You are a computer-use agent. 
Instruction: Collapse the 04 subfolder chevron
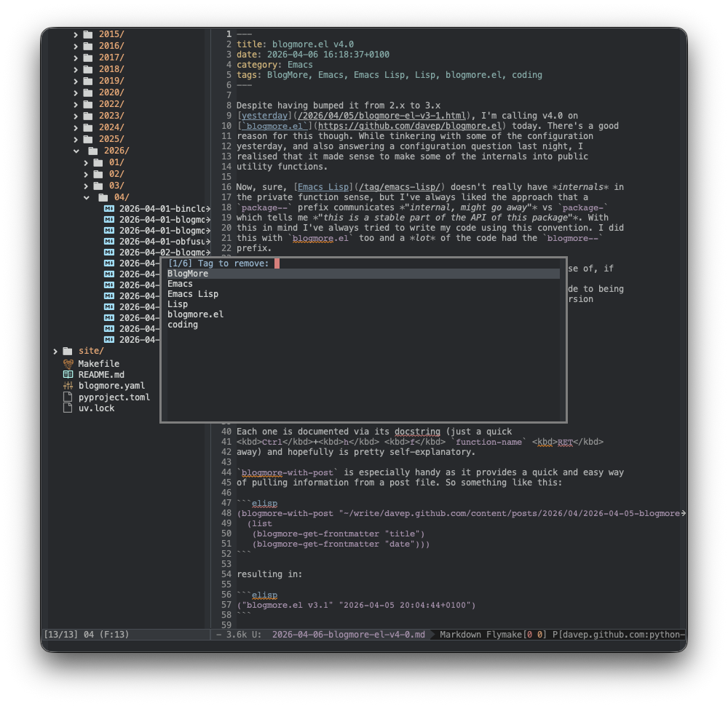pos(87,197)
